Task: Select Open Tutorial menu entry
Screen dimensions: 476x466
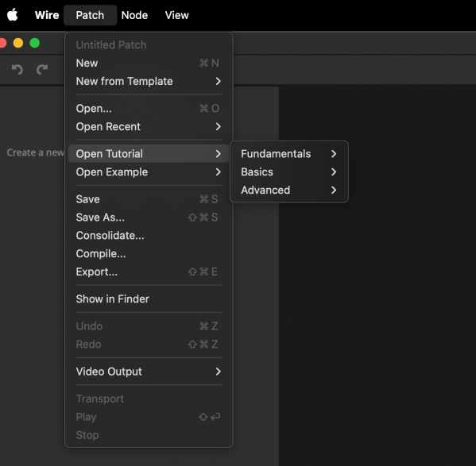Action: 149,154
